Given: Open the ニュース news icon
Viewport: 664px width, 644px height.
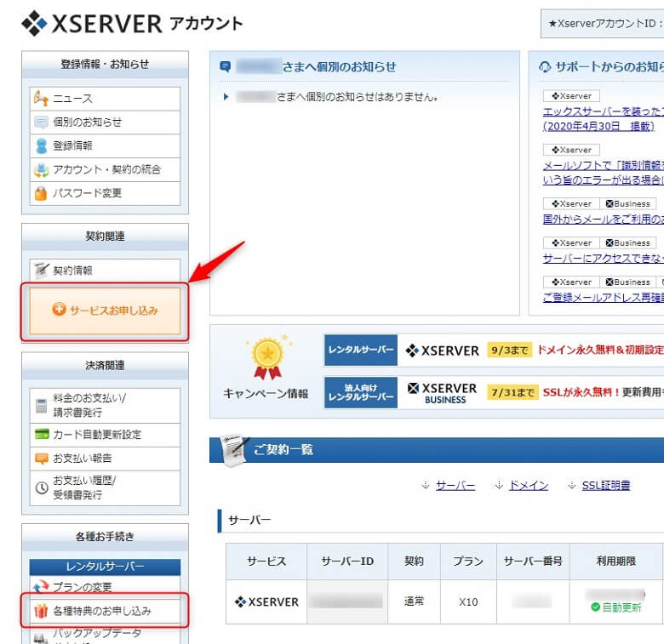Looking at the screenshot, I should coord(41,99).
